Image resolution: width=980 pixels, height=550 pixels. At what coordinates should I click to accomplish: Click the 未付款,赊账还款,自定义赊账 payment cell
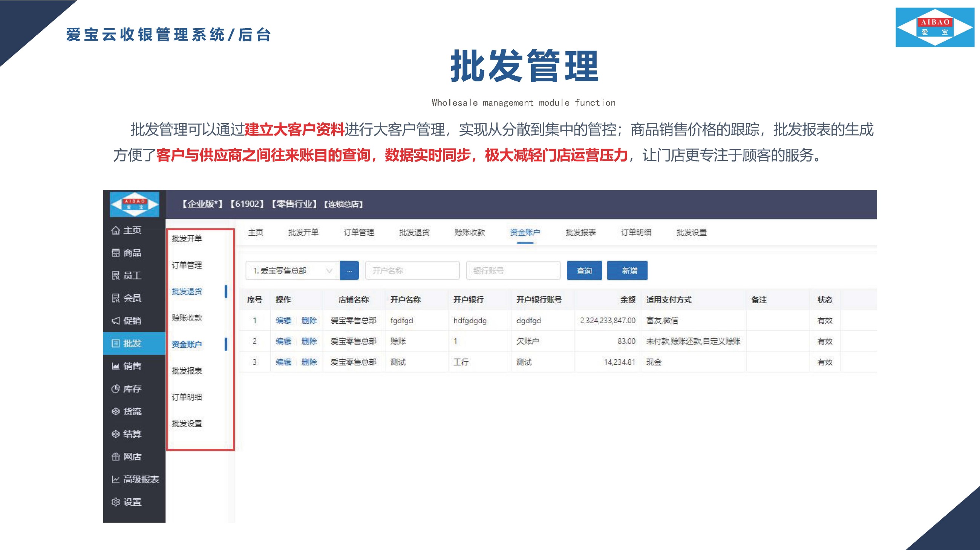pyautogui.click(x=693, y=341)
